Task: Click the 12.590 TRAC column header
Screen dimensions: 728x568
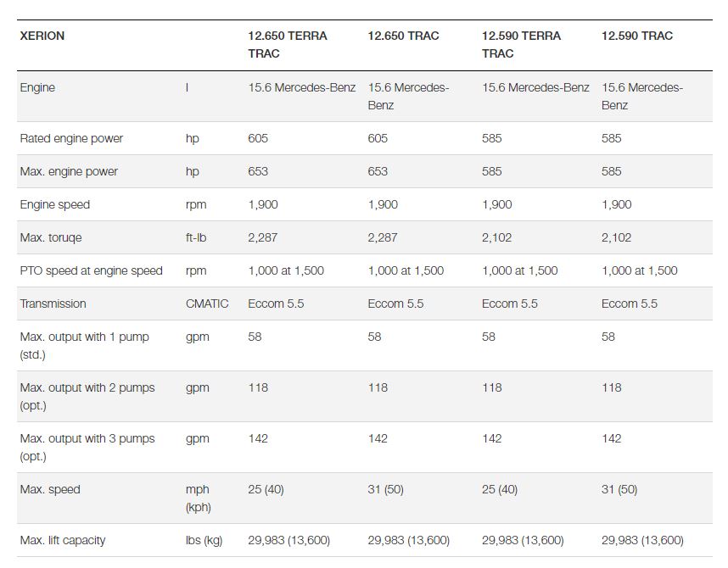Action: coord(637,36)
